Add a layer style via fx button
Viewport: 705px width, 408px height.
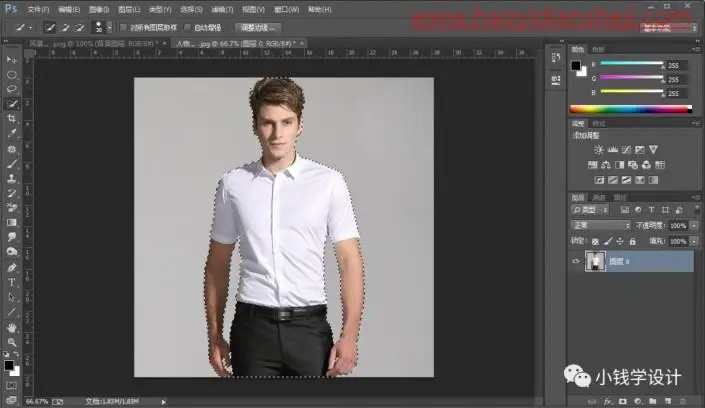(608, 401)
